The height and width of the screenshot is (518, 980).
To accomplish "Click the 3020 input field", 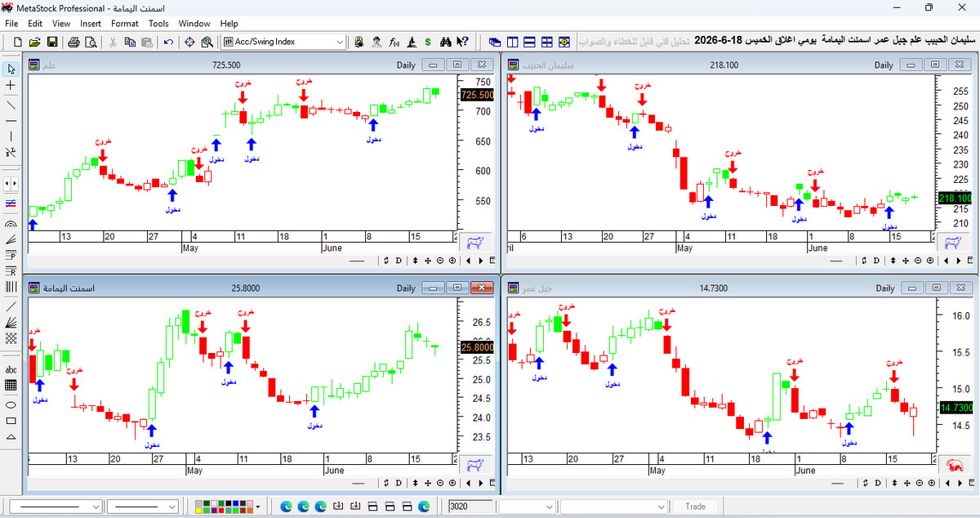I will [471, 507].
